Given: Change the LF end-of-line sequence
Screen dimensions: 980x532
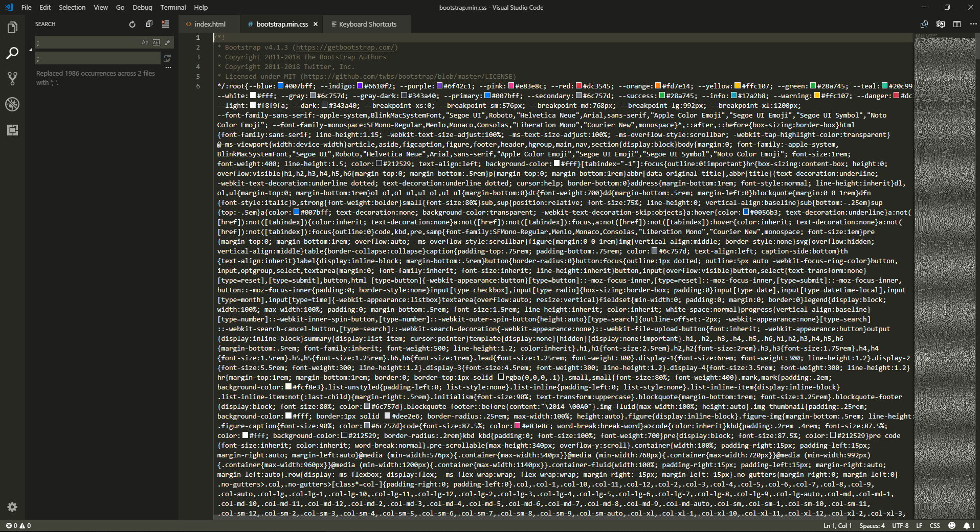Looking at the screenshot, I should pos(919,525).
